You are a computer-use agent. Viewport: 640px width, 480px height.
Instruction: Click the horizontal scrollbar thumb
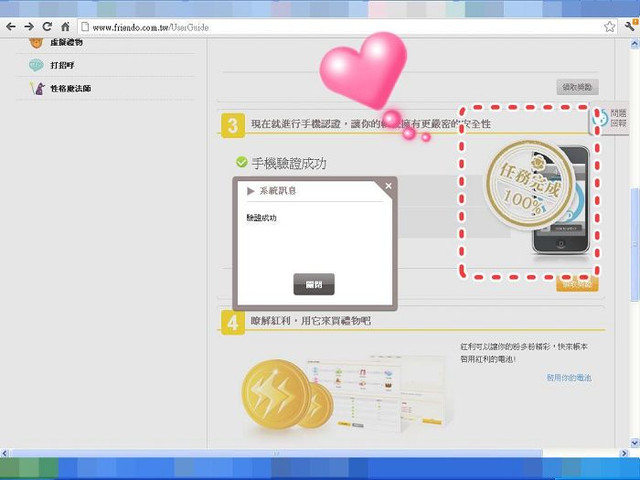276,453
